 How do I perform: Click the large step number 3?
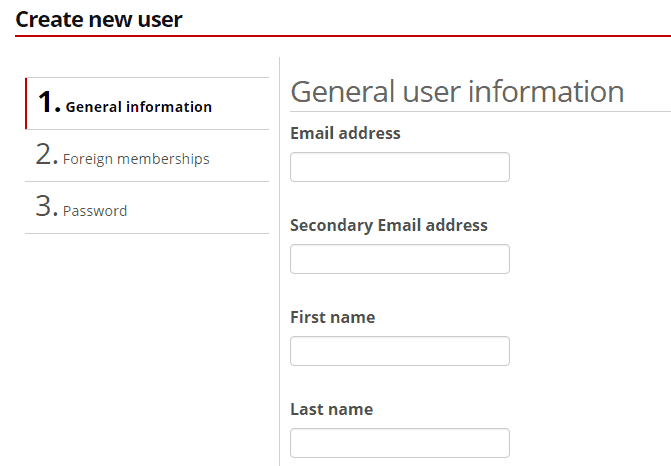pos(47,207)
